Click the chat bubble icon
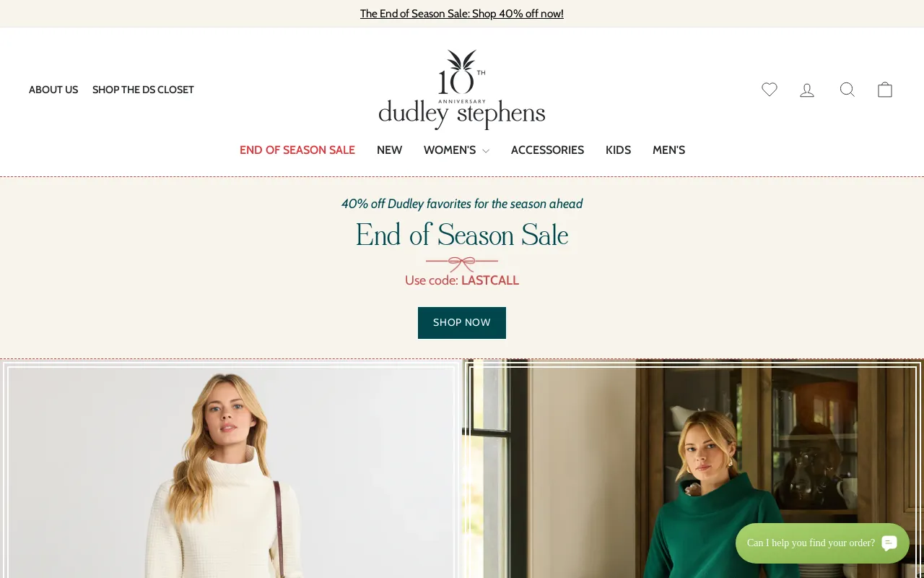This screenshot has height=578, width=924. (889, 543)
